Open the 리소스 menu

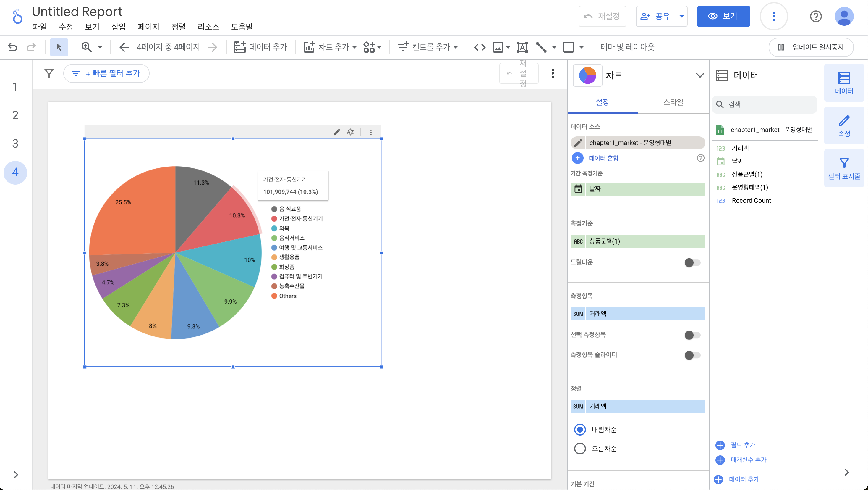208,27
